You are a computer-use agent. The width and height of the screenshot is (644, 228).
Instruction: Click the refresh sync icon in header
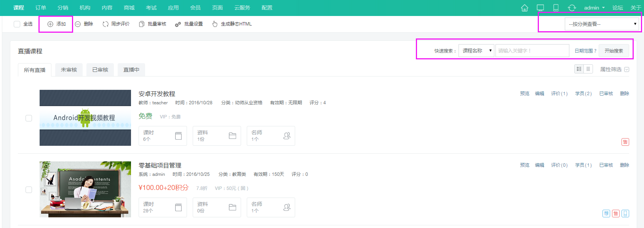572,8
